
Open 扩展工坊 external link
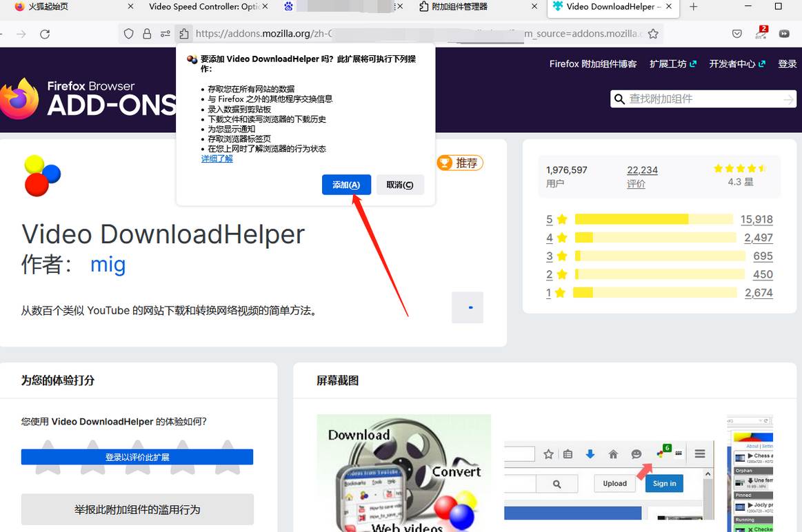click(672, 64)
